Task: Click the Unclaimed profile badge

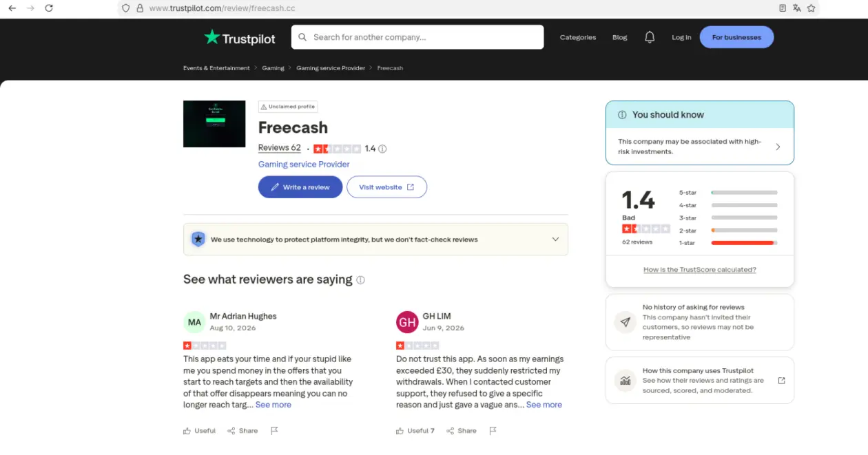Action: coord(288,107)
